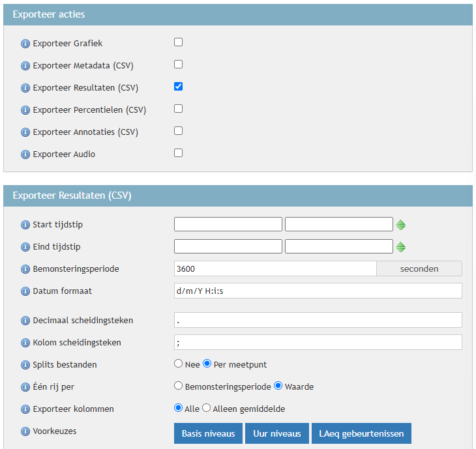This screenshot has height=449, width=476.
Task: Click the Basis niveaus preset button
Action: (x=208, y=433)
